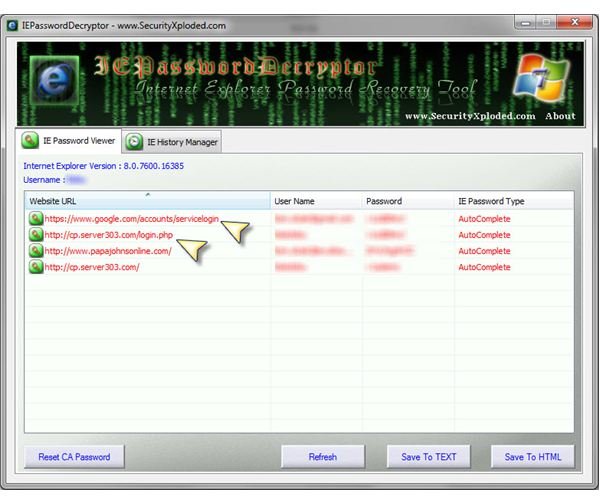Click the key icon beside cp.server303.com/login.php row

36,235
